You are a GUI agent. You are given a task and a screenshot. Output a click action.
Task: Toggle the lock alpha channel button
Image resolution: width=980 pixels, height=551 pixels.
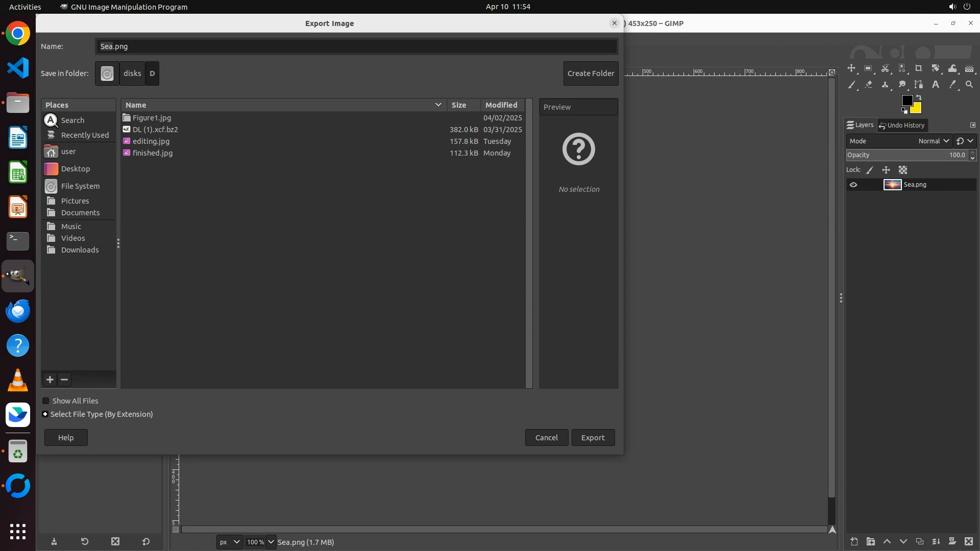click(903, 170)
